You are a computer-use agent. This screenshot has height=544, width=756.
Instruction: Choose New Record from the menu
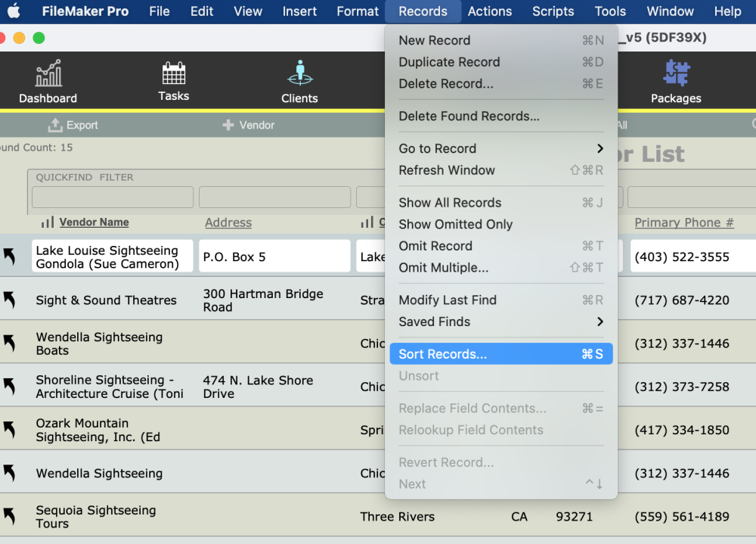[501, 40]
